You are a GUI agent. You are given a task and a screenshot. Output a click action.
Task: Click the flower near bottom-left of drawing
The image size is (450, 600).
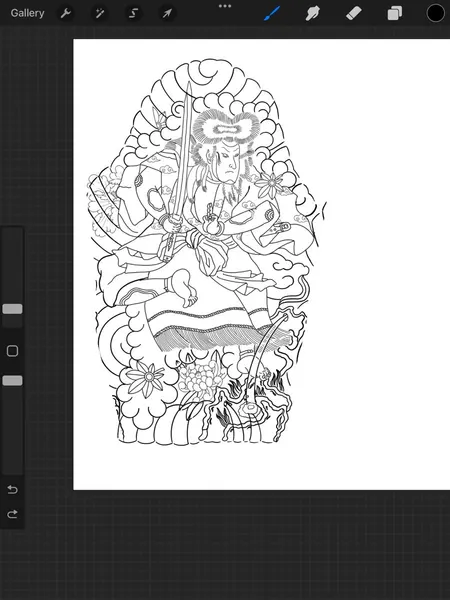coord(147,378)
